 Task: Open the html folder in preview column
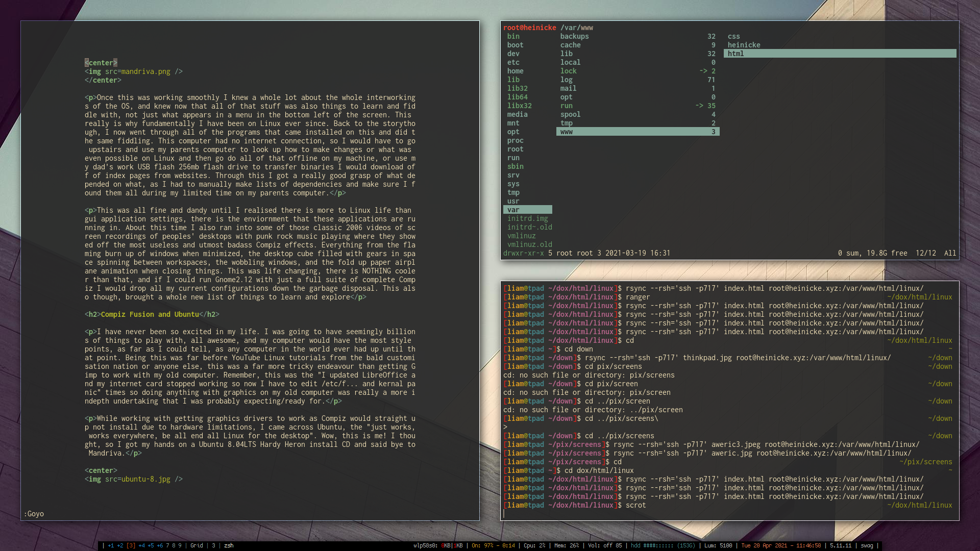(x=736, y=54)
